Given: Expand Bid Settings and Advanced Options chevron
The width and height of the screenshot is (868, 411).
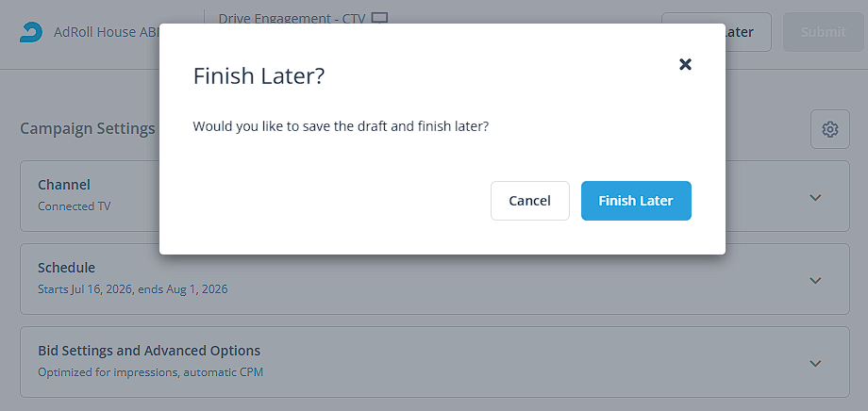Looking at the screenshot, I should (815, 363).
